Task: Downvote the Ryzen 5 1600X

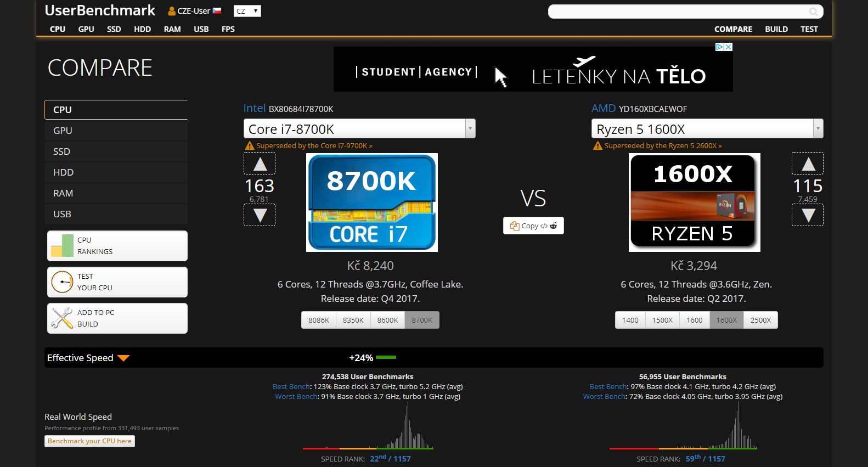Action: (x=808, y=215)
